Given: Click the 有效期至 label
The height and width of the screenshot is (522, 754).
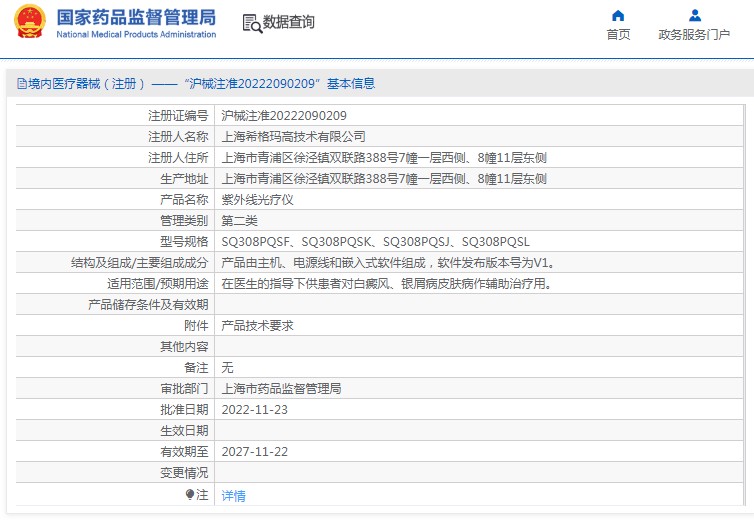Looking at the screenshot, I should click(x=184, y=452).
